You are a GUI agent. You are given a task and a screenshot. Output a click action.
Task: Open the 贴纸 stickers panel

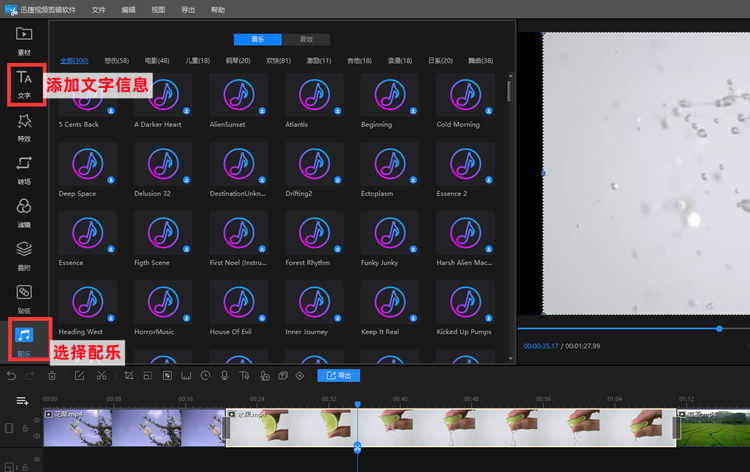point(24,300)
